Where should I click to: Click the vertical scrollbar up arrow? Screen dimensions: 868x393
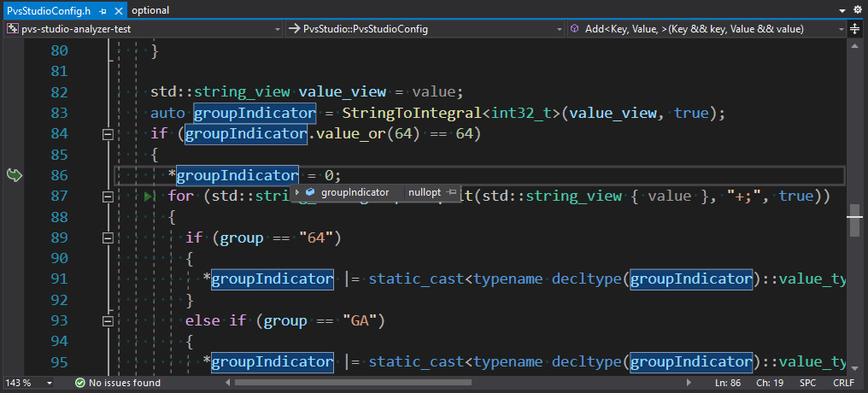(854, 48)
